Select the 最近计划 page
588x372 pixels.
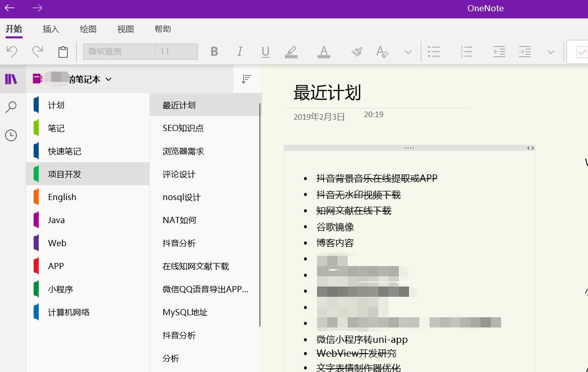tap(205, 105)
